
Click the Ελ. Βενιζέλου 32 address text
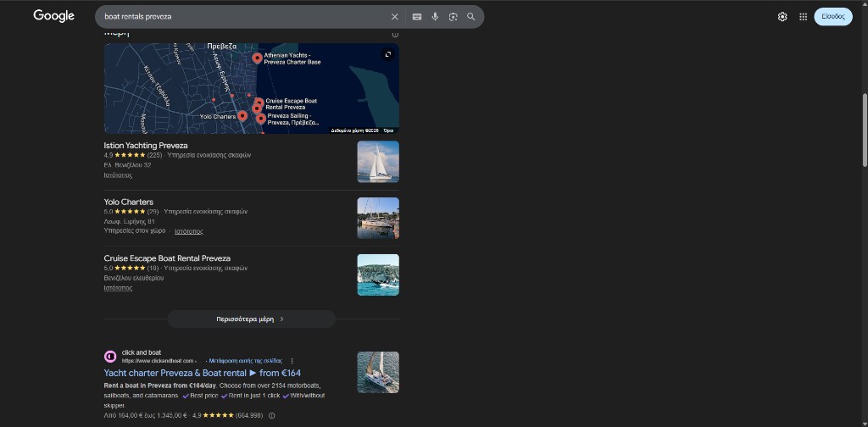coord(127,165)
